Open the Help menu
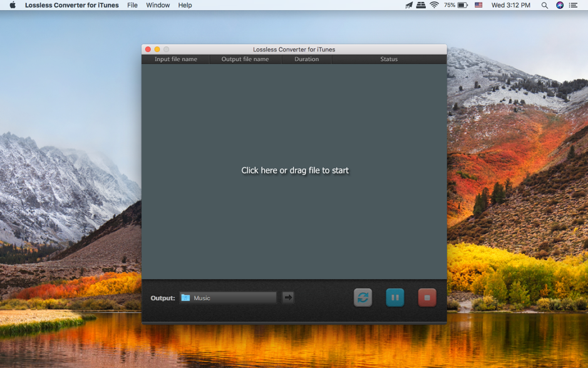 185,5
